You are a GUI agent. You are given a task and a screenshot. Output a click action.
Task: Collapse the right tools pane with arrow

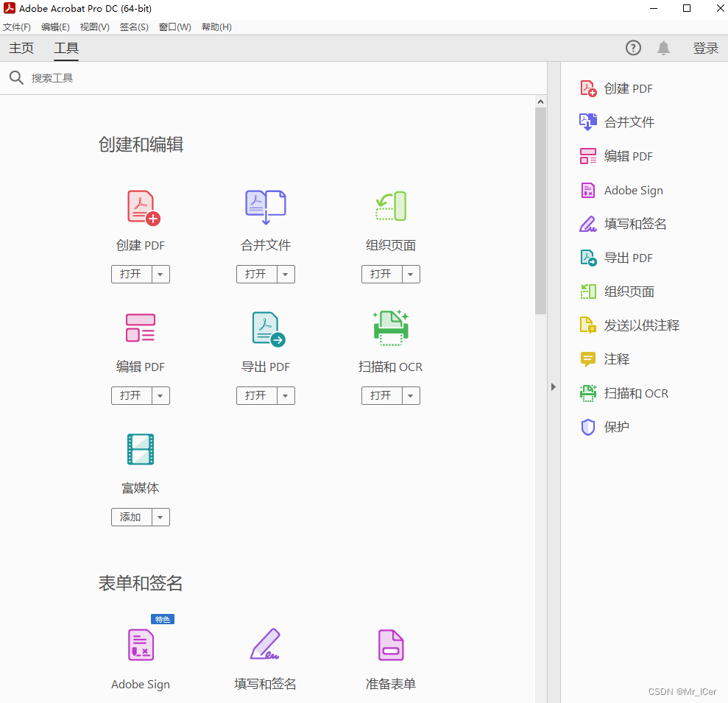[x=553, y=386]
